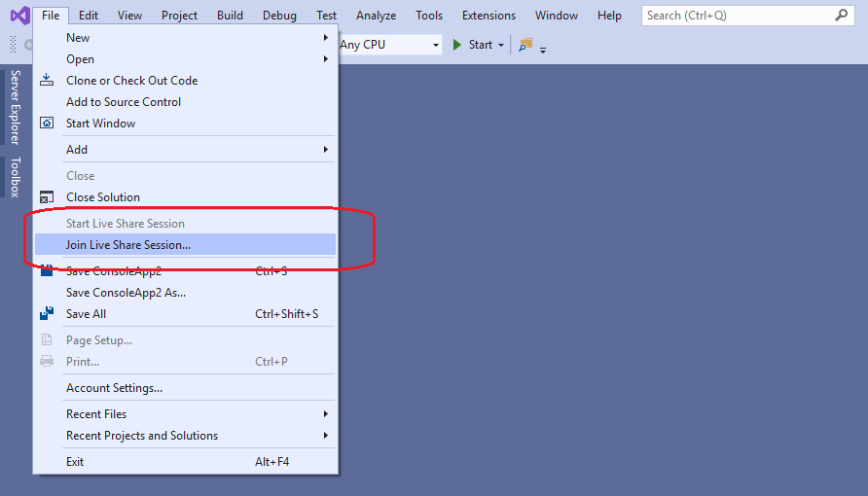Choose Account Settings...
The width and height of the screenshot is (868, 496).
[x=186, y=388]
